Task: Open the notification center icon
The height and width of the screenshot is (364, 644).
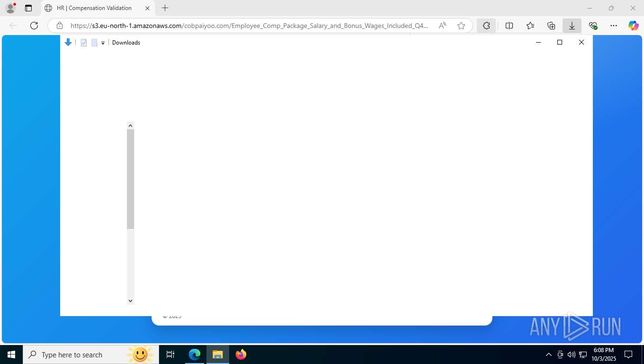Action: (628, 355)
